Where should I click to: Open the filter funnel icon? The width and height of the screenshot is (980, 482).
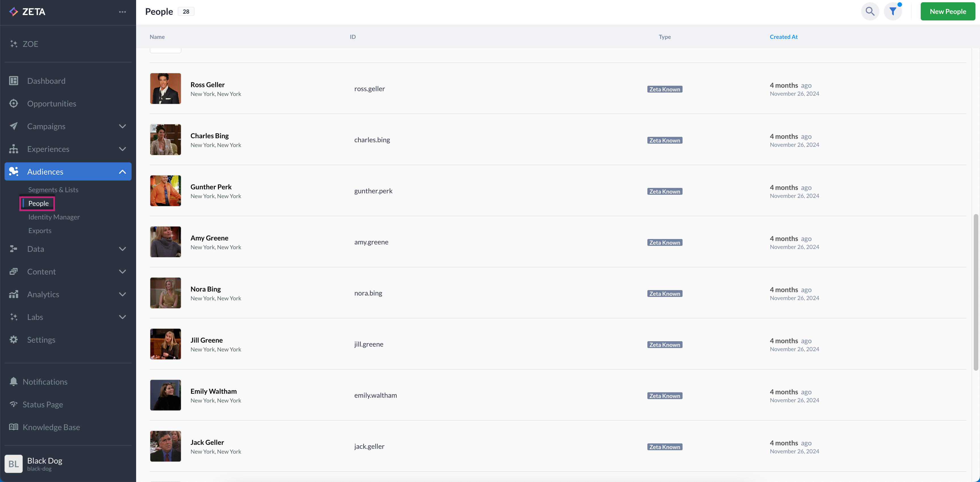892,11
